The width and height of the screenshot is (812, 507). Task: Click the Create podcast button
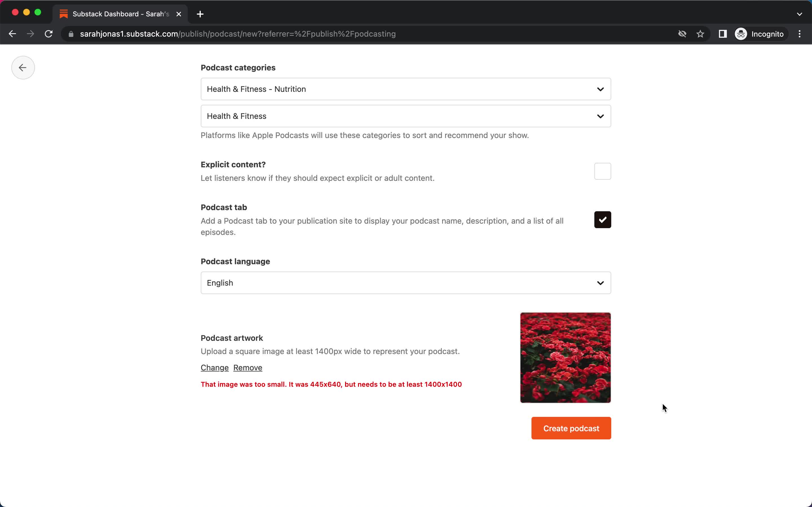[x=571, y=428]
